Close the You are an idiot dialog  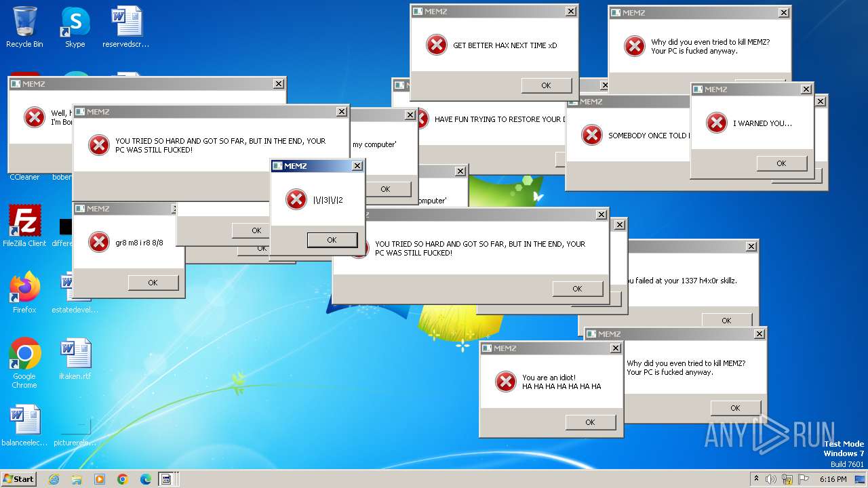coord(615,348)
